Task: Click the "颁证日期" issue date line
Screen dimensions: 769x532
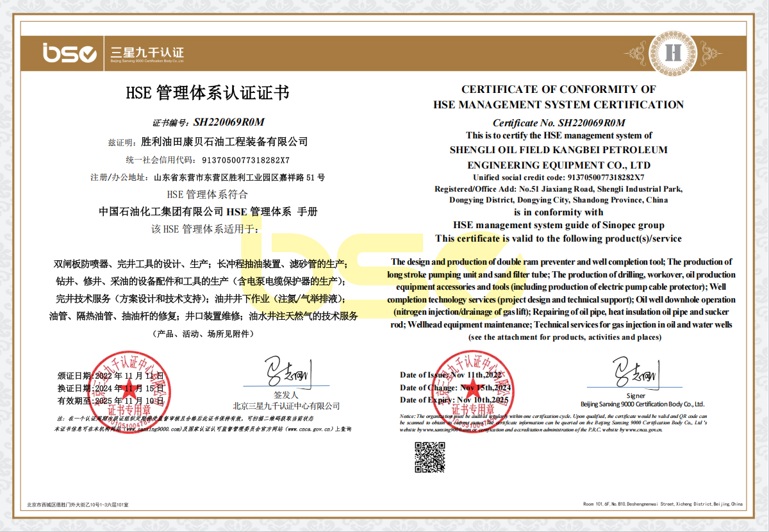Action: click(x=110, y=376)
